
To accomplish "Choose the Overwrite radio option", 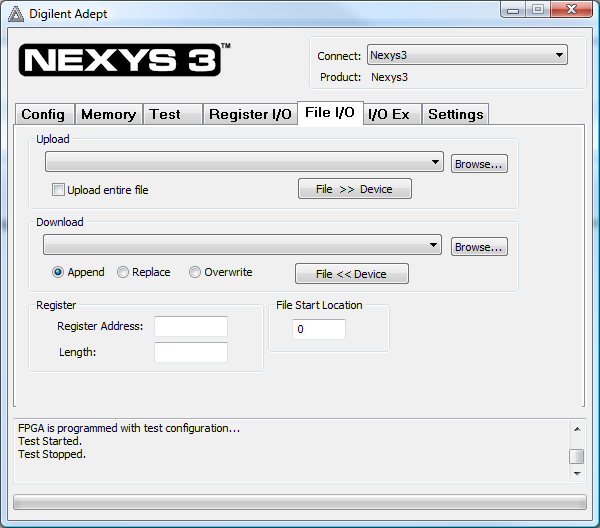I will tap(195, 272).
